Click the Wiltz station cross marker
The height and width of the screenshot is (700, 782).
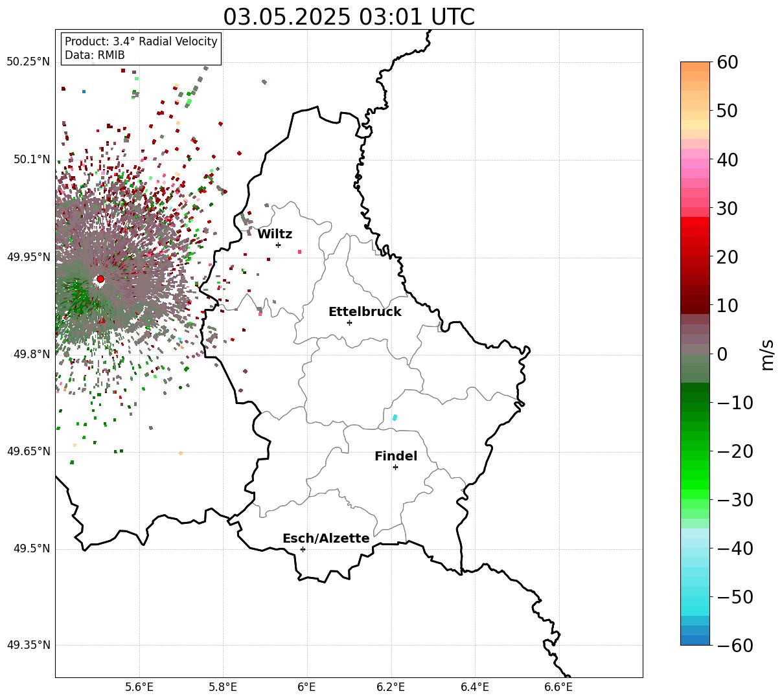(x=278, y=245)
